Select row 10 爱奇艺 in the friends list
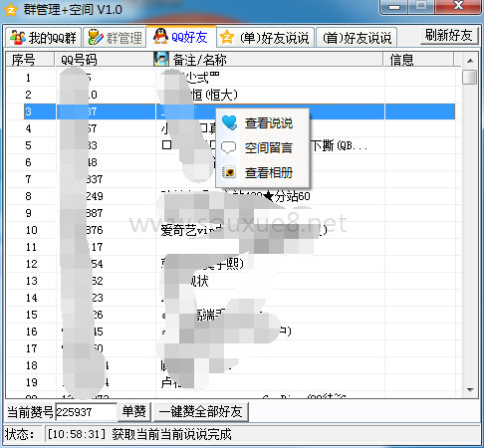The image size is (484, 448). tap(231, 230)
